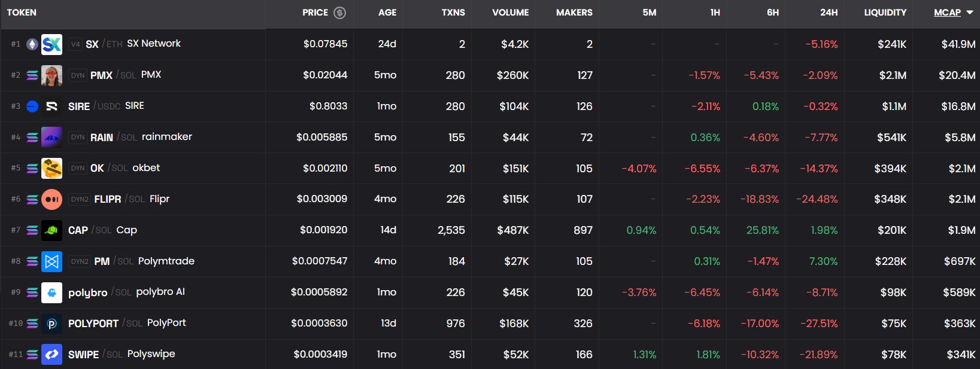
Task: Click the Ethereum chain icon on SX row
Action: pos(32,44)
